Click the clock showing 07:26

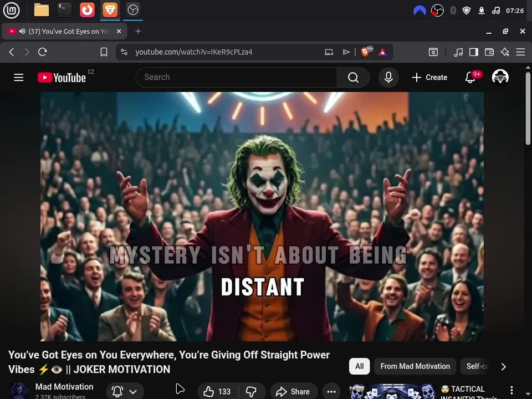[515, 11]
